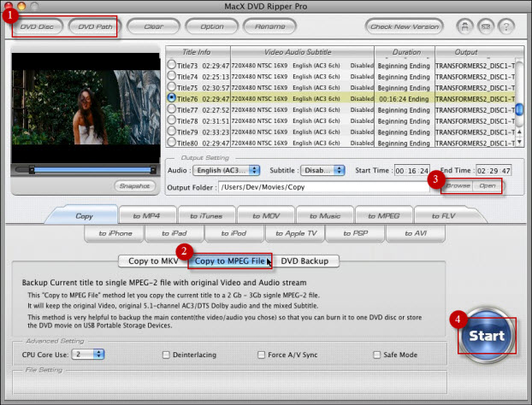Switch to the to iPad tab

tap(174, 233)
